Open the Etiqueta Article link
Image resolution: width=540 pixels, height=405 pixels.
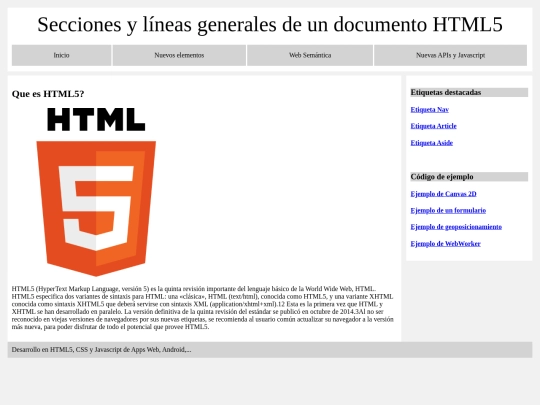pos(433,126)
